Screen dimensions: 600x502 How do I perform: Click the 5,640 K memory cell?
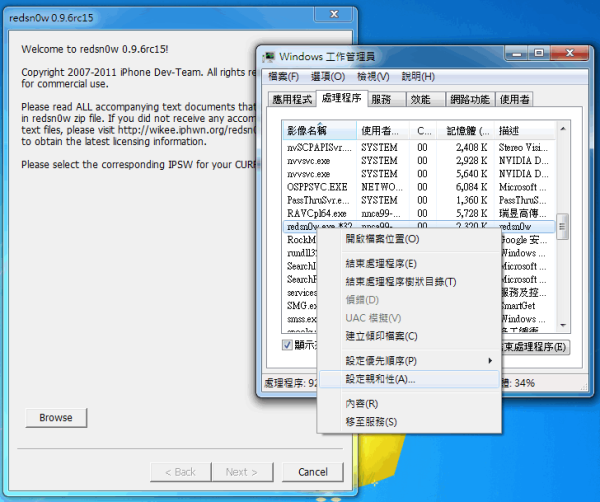(471, 174)
